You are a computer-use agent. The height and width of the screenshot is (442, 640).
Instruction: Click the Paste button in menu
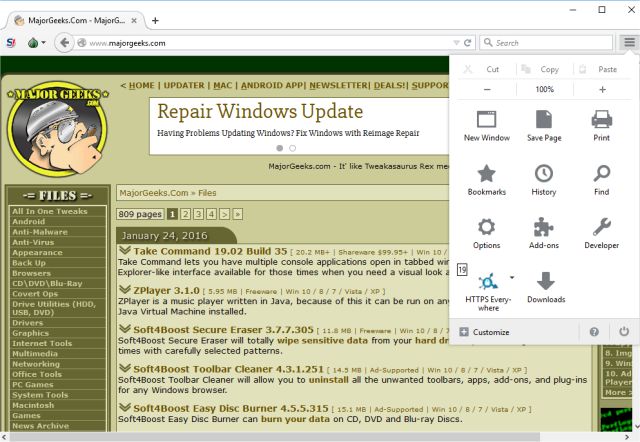pyautogui.click(x=602, y=69)
